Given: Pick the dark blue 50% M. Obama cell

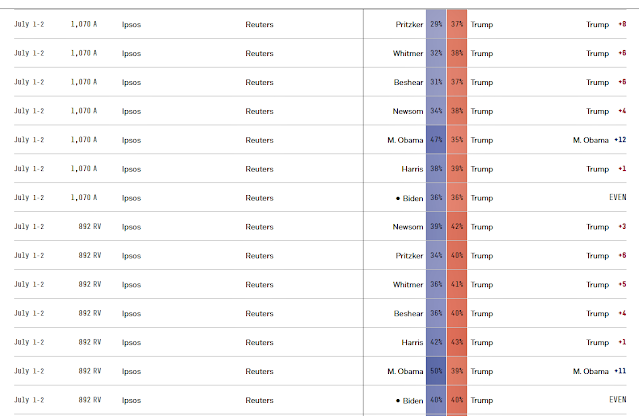Looking at the screenshot, I should tap(436, 371).
